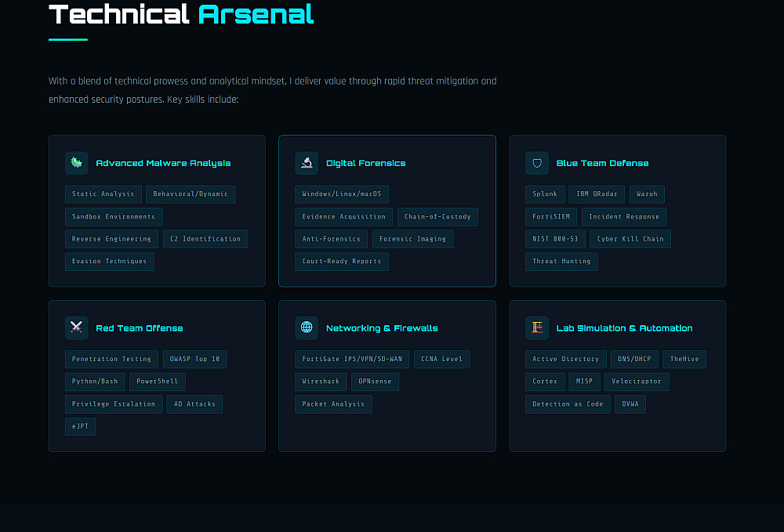Select the Cyber Kill Chain tag
This screenshot has width=784, height=532.
(x=630, y=239)
